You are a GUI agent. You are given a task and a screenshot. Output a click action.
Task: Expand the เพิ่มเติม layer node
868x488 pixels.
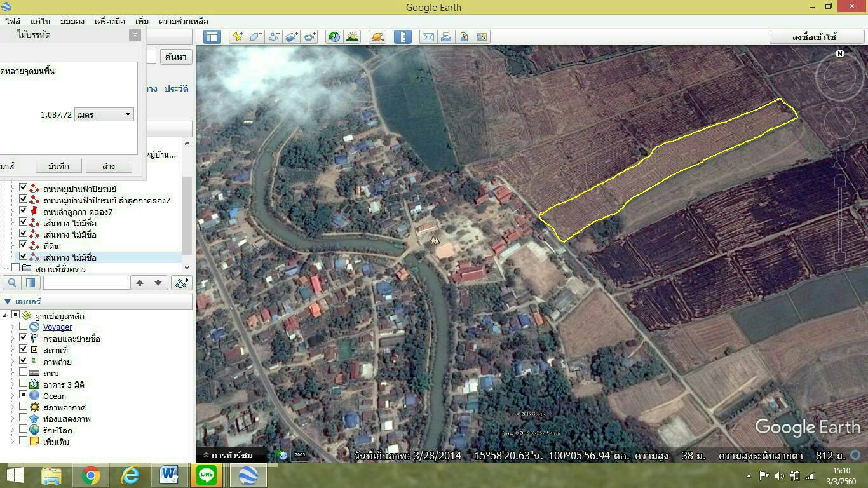click(x=13, y=441)
